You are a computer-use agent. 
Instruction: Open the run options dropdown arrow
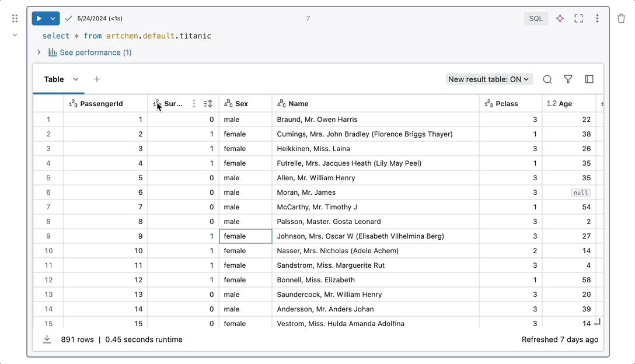[x=53, y=19]
